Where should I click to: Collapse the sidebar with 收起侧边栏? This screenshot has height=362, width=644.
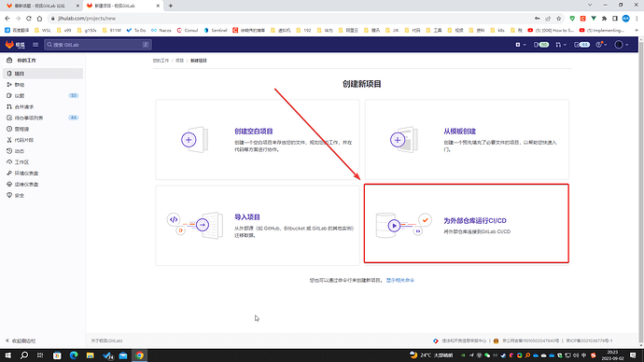21,341
